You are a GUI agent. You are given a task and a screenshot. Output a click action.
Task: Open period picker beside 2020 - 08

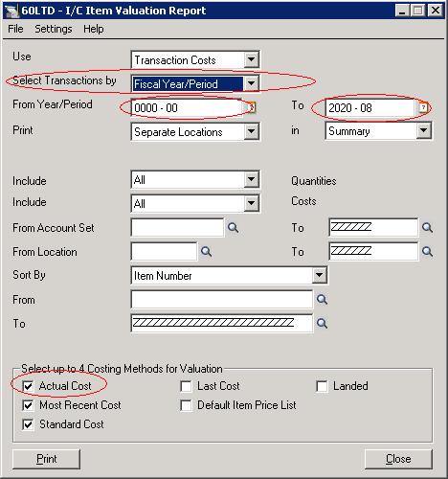(x=423, y=107)
